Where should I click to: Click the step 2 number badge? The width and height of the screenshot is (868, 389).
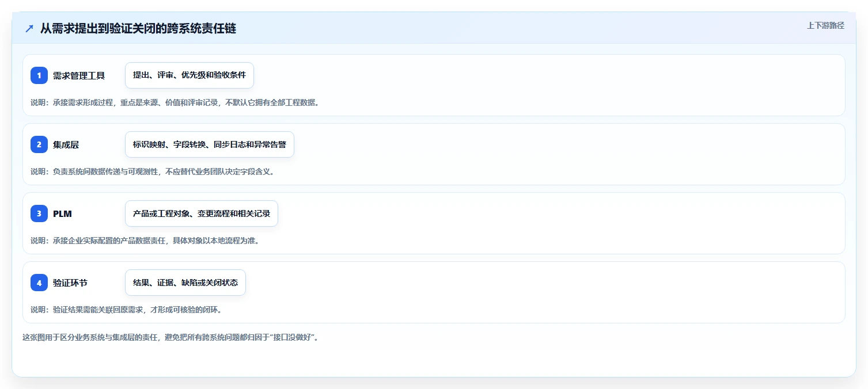[x=39, y=144]
